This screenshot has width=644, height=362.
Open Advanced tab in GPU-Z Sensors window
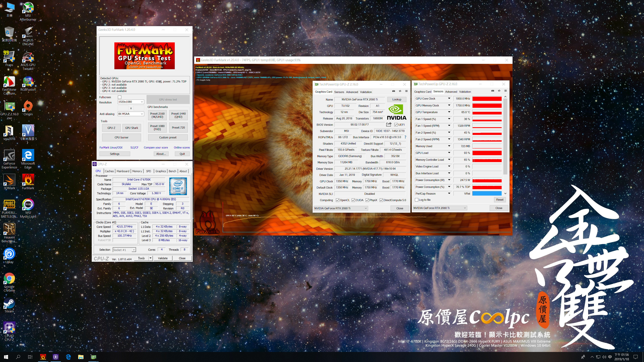(x=451, y=92)
